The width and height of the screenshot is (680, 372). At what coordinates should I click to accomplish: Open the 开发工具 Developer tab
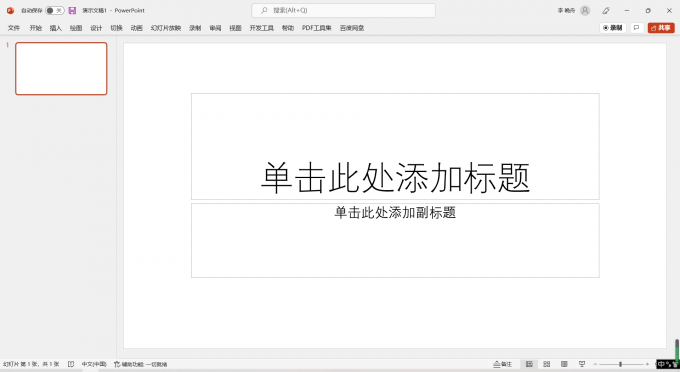click(262, 28)
